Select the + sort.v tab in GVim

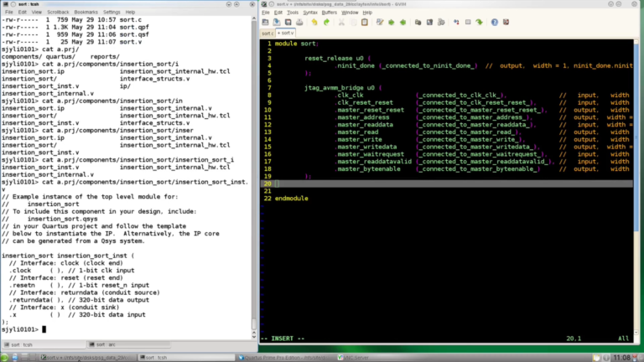[285, 33]
